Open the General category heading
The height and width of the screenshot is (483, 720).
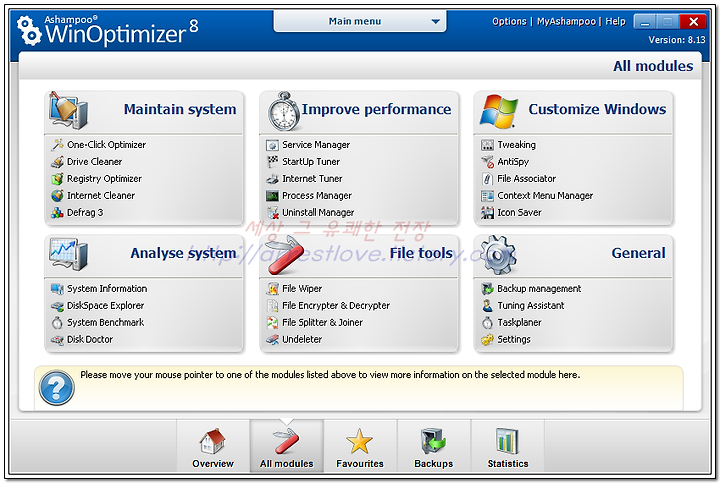638,253
